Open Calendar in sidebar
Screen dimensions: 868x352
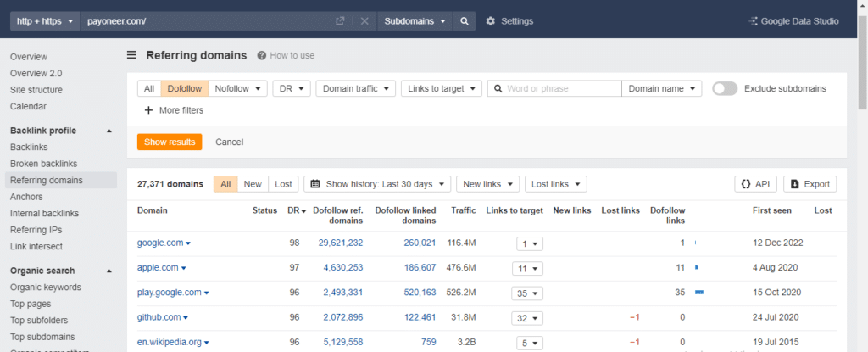[28, 106]
